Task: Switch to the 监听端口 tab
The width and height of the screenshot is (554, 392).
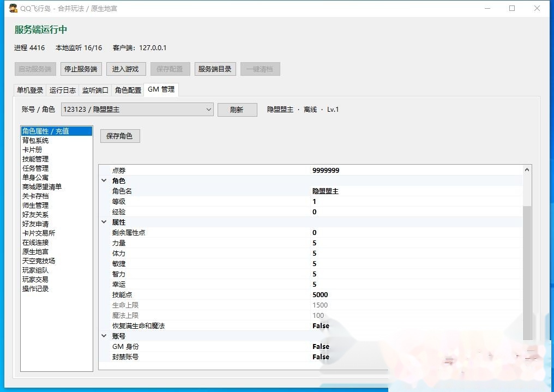Action: point(95,90)
